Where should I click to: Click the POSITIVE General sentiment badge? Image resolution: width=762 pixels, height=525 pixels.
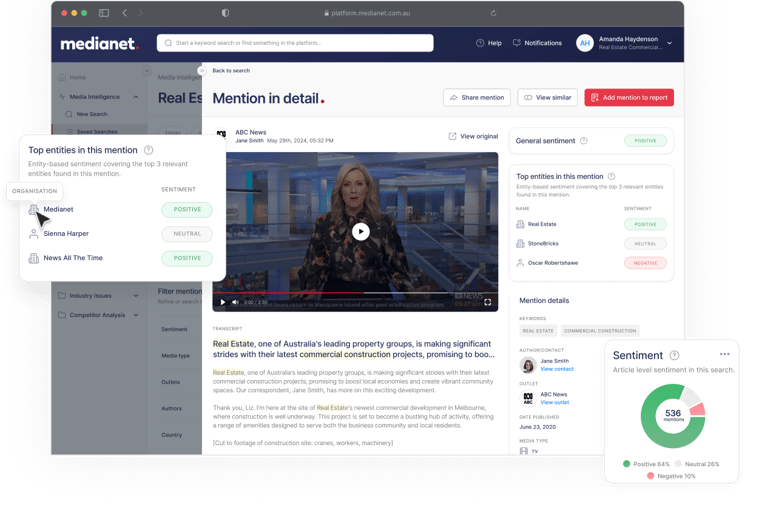tap(645, 140)
